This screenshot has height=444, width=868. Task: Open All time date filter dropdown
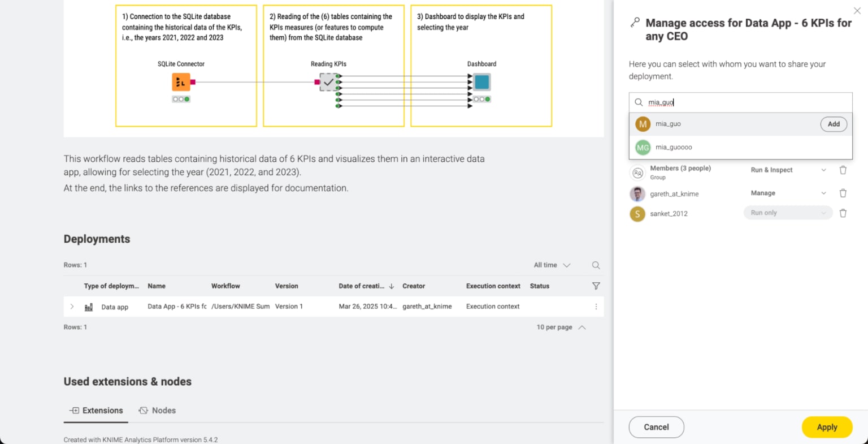coord(552,265)
